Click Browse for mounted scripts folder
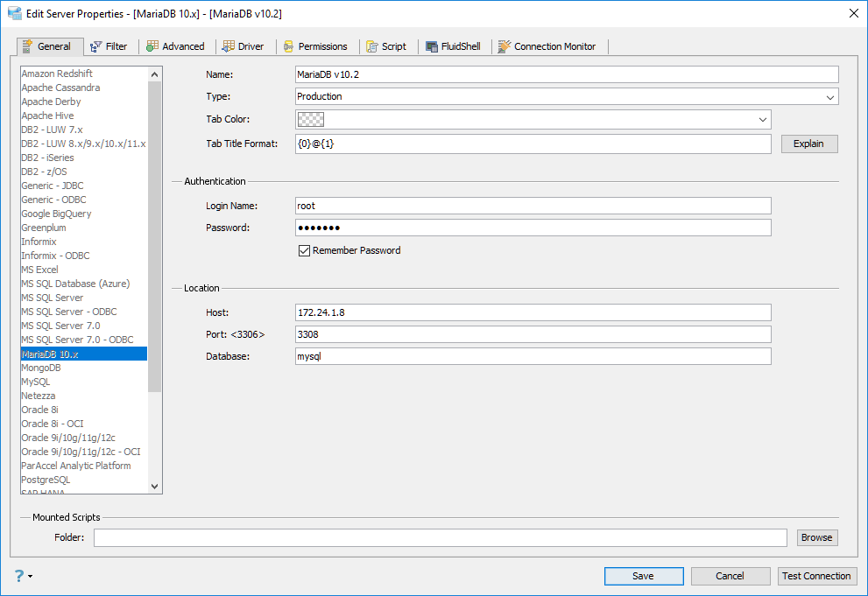This screenshot has height=596, width=868. pos(817,537)
